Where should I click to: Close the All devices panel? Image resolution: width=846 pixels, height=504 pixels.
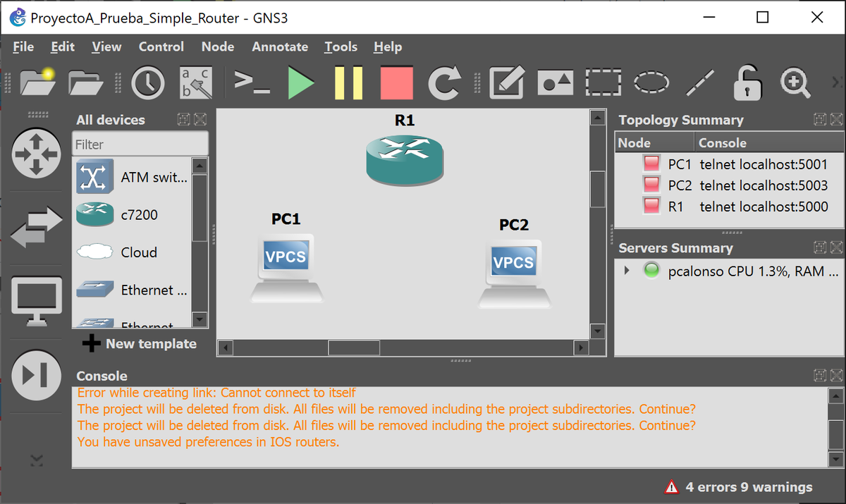[200, 120]
